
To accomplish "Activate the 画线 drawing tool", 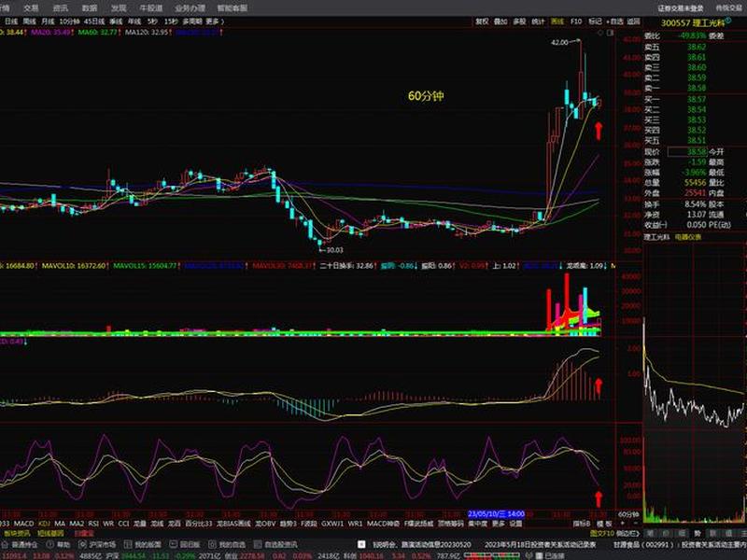I will (x=557, y=21).
